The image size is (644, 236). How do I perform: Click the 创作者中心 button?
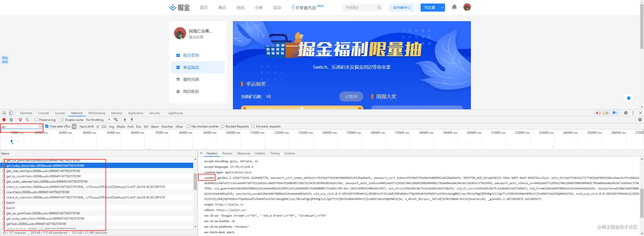point(402,8)
